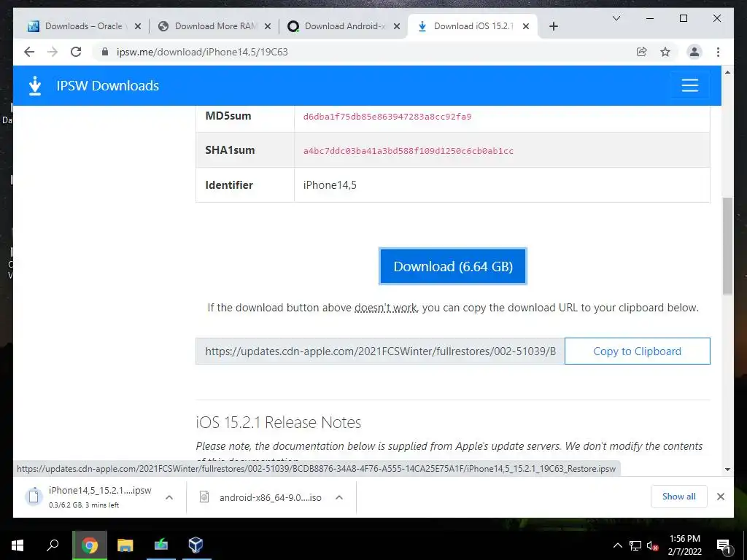This screenshot has height=560, width=747.
Task: Click Download (6.64 GB) button
Action: (452, 266)
